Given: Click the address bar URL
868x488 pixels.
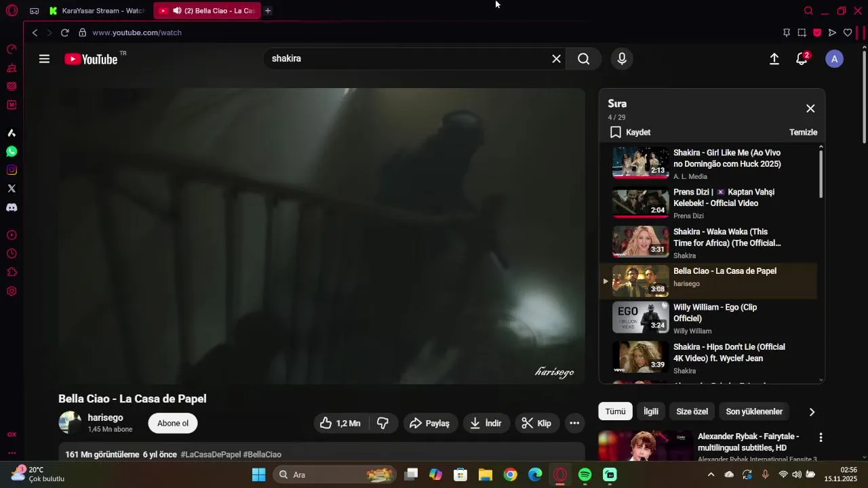Looking at the screenshot, I should coord(137,33).
